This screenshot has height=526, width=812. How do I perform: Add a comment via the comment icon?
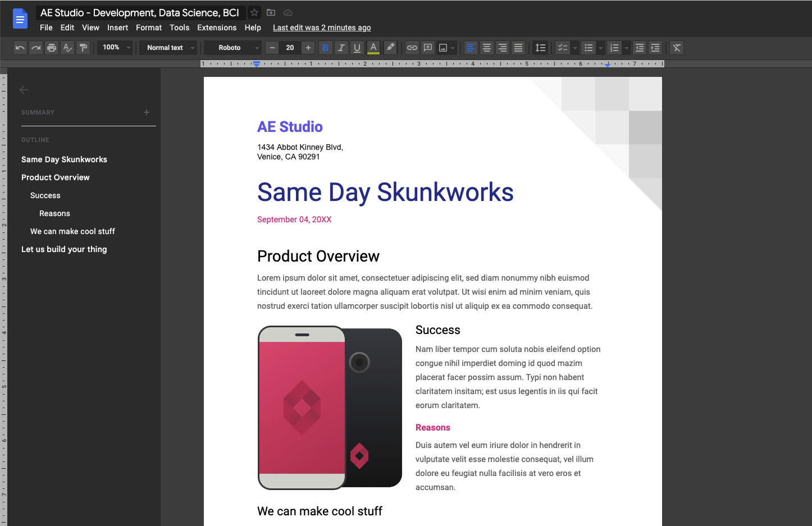coord(427,48)
